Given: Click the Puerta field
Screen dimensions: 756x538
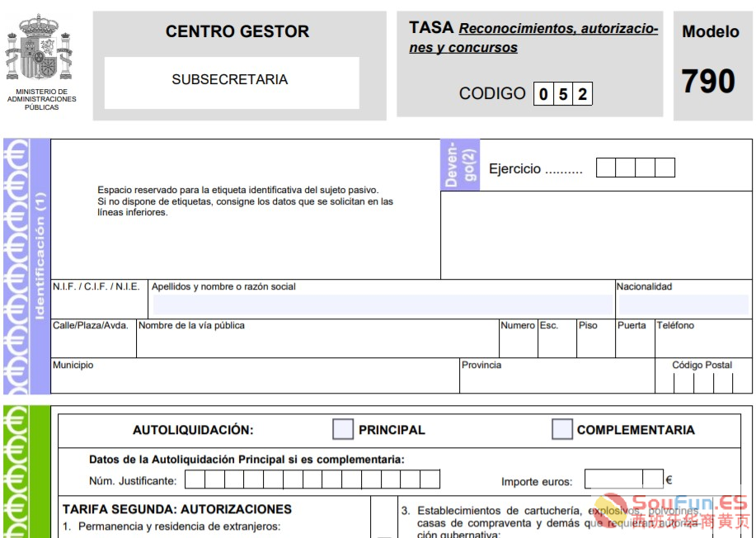Looking at the screenshot, I should [635, 338].
